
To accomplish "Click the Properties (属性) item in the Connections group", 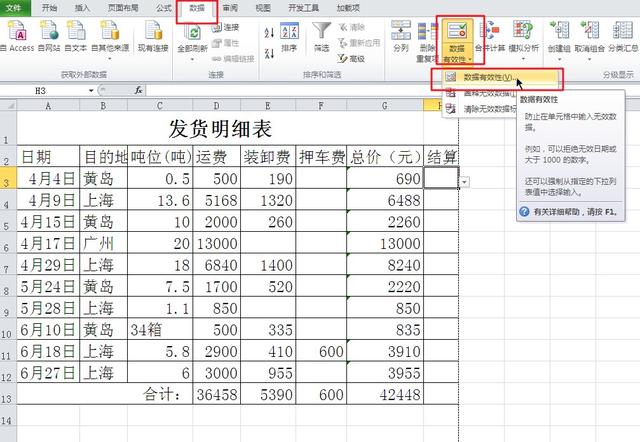I will (x=225, y=43).
